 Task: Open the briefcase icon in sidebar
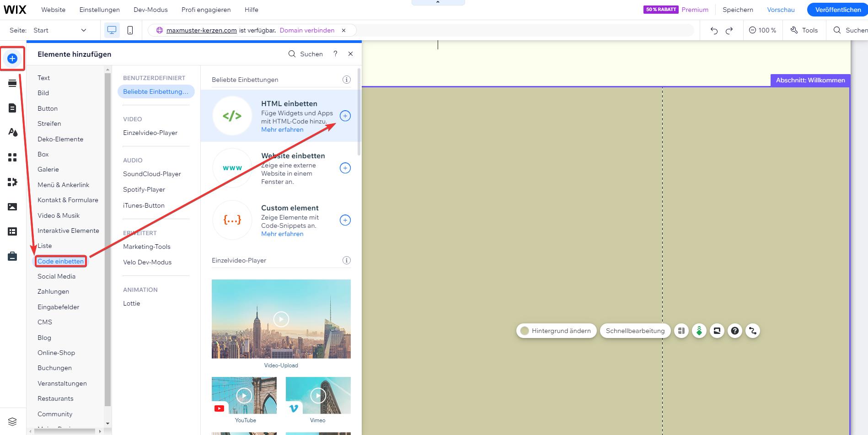[x=12, y=256]
